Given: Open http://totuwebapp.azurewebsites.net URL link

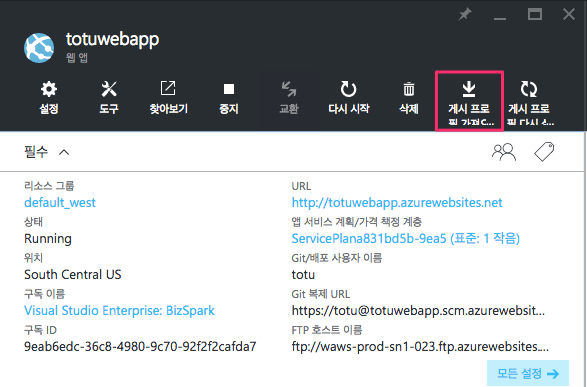Looking at the screenshot, I should [x=397, y=202].
